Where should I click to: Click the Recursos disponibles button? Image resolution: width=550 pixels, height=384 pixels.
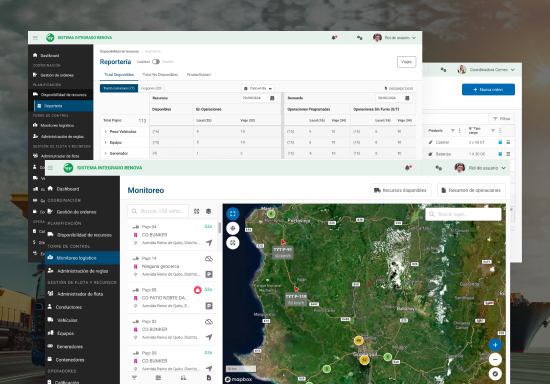[401, 190]
